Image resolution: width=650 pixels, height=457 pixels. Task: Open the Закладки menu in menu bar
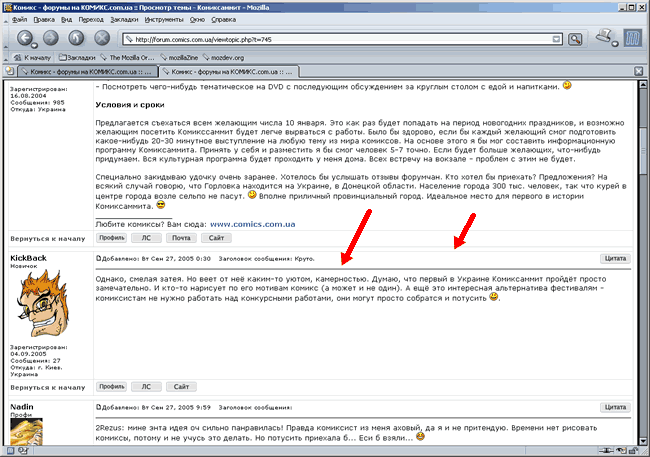pos(126,19)
